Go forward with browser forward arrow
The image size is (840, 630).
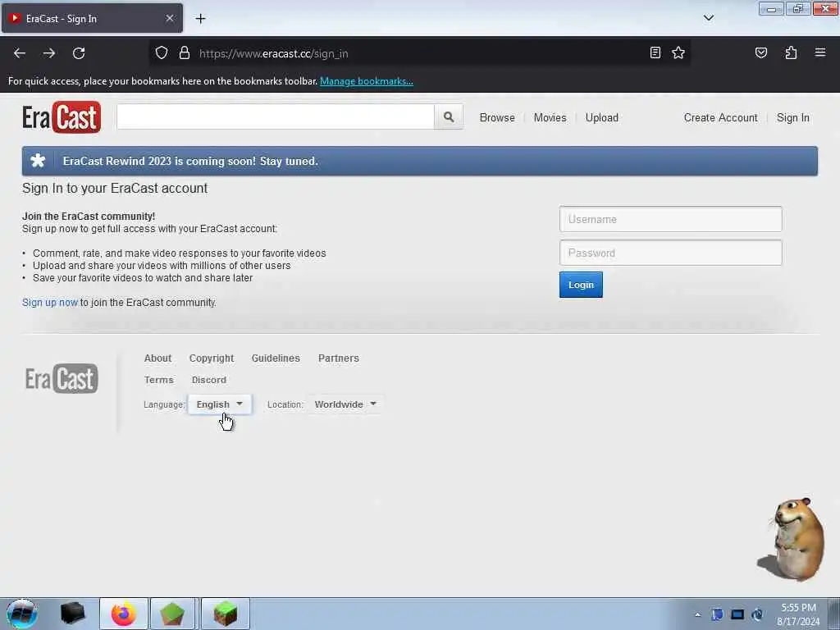click(x=49, y=53)
